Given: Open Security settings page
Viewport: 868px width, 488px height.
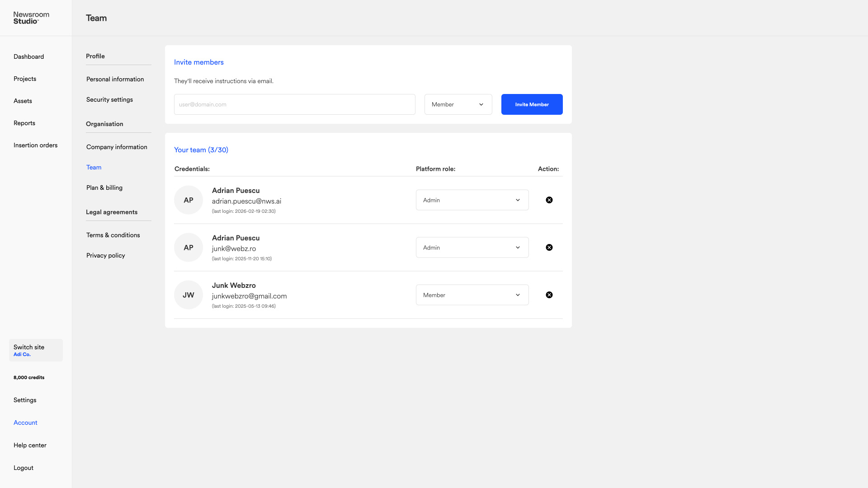Looking at the screenshot, I should point(109,99).
